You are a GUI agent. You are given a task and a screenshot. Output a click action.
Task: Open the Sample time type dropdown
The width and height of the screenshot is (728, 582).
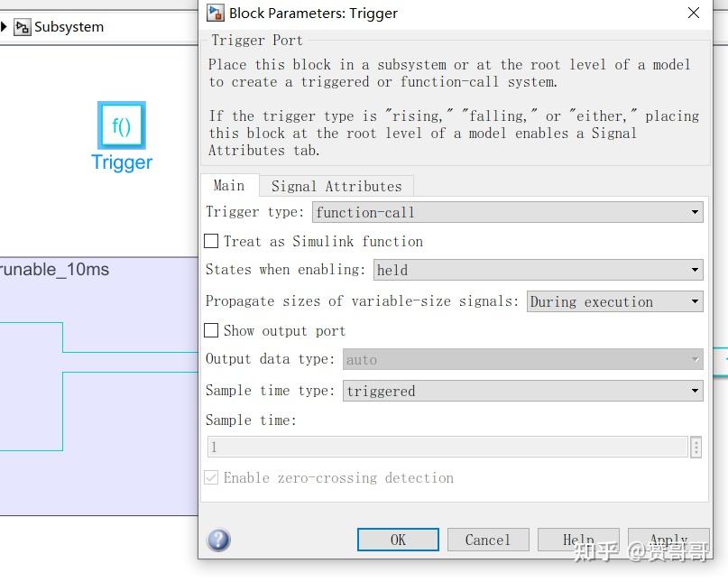[522, 391]
